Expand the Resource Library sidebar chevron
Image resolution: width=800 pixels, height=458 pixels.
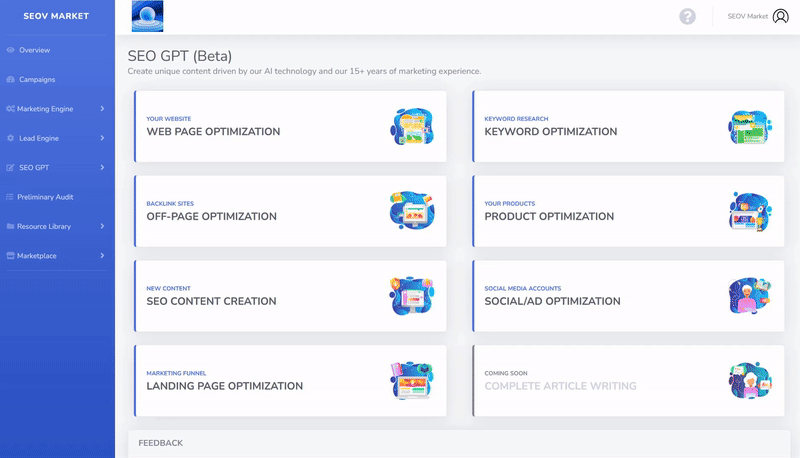102,227
